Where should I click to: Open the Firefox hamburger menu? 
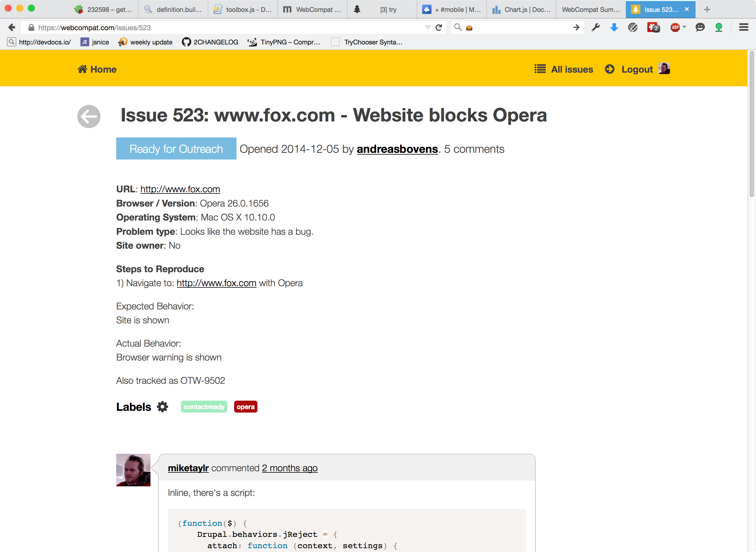[744, 27]
